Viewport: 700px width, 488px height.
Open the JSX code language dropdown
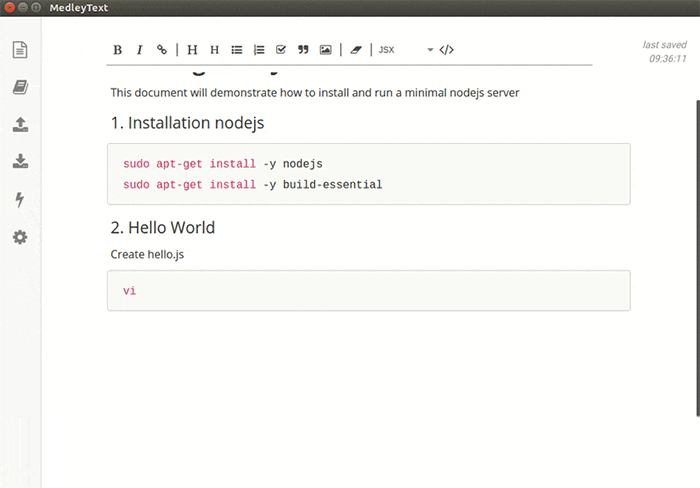coord(406,50)
